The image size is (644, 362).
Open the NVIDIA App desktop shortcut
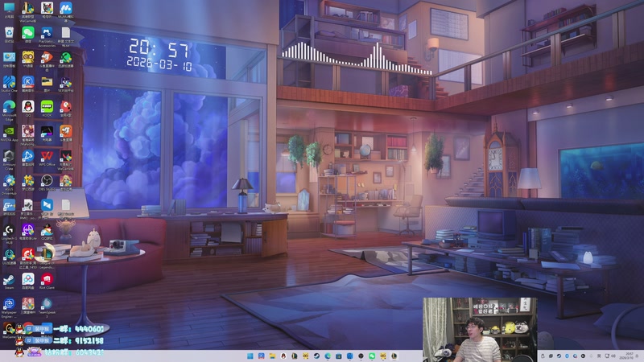[9, 133]
